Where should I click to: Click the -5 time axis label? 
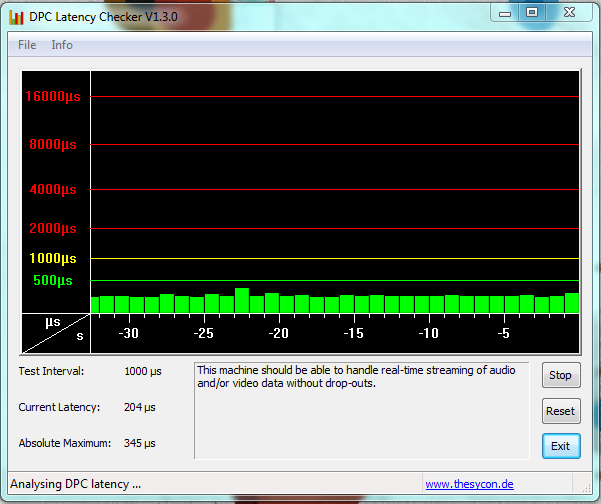[504, 333]
